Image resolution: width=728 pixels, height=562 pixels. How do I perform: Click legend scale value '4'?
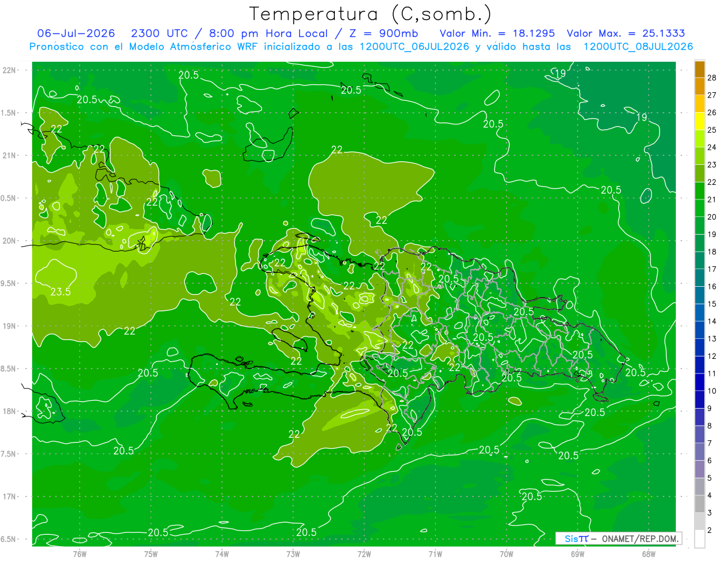click(710, 495)
